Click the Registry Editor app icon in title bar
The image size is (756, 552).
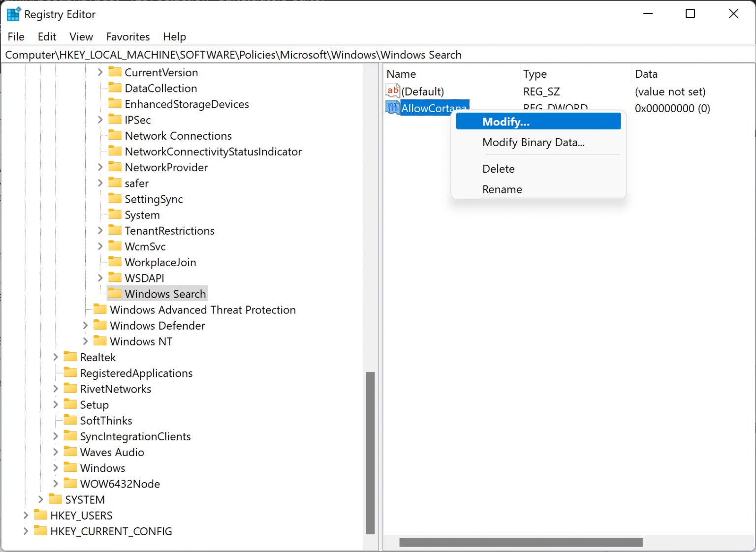tap(14, 14)
